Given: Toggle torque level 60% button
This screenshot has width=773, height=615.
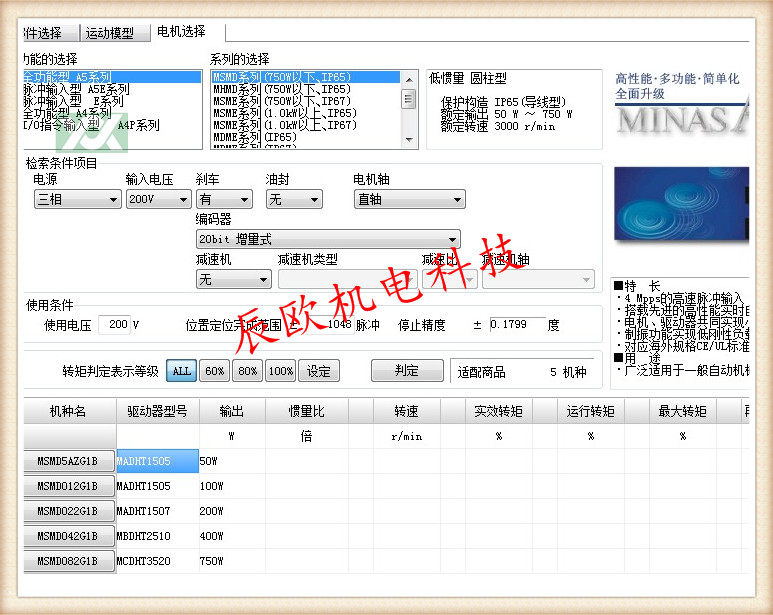Looking at the screenshot, I should pyautogui.click(x=214, y=371).
